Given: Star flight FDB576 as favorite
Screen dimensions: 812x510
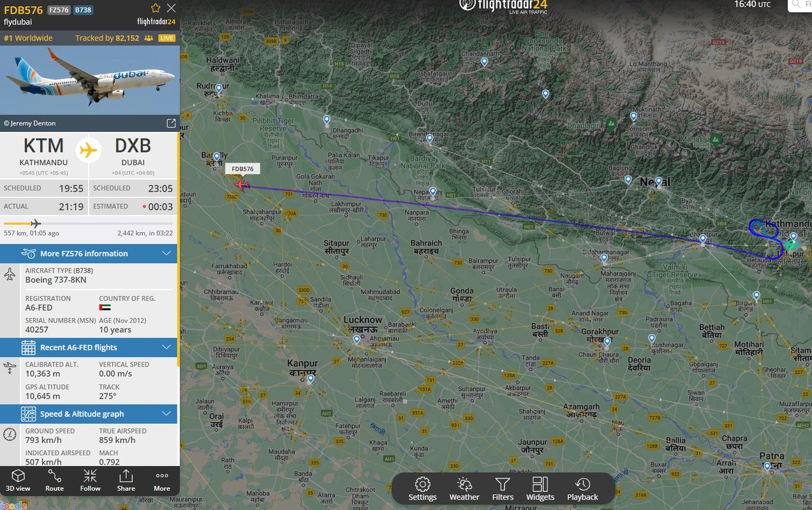Looking at the screenshot, I should [x=156, y=8].
